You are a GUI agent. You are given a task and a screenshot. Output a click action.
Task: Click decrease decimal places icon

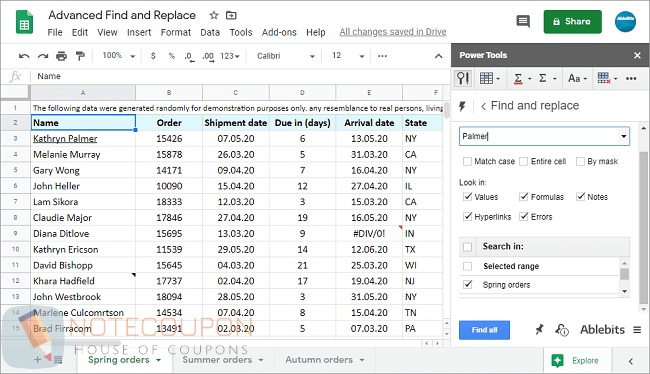(x=189, y=56)
